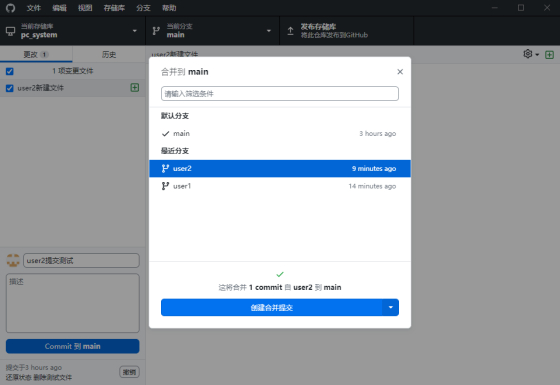560x385 pixels.
Task: Click the 14 minutes ago timestamp
Action: pos(372,186)
